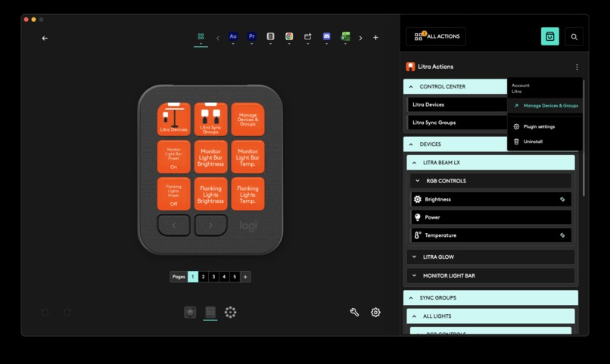Toggle the Monitor Light Bar Power key
This screenshot has height=364, width=610.
174,157
